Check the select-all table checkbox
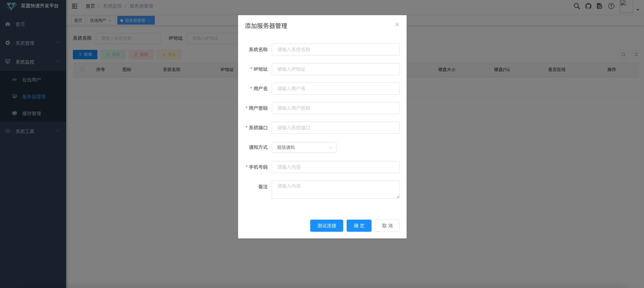 82,69
